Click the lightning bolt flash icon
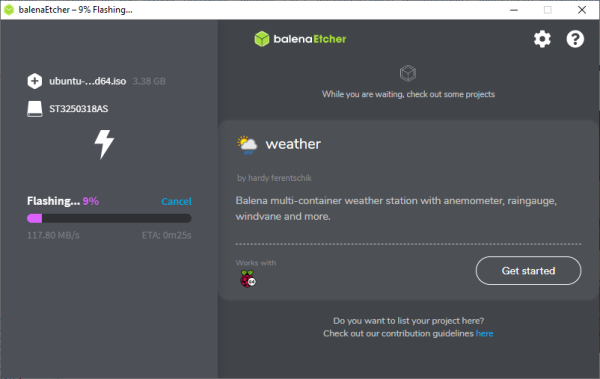600x379 pixels. click(104, 144)
